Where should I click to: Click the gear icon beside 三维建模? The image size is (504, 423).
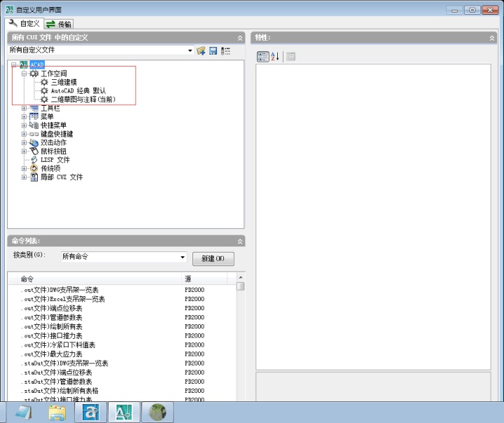click(x=44, y=82)
